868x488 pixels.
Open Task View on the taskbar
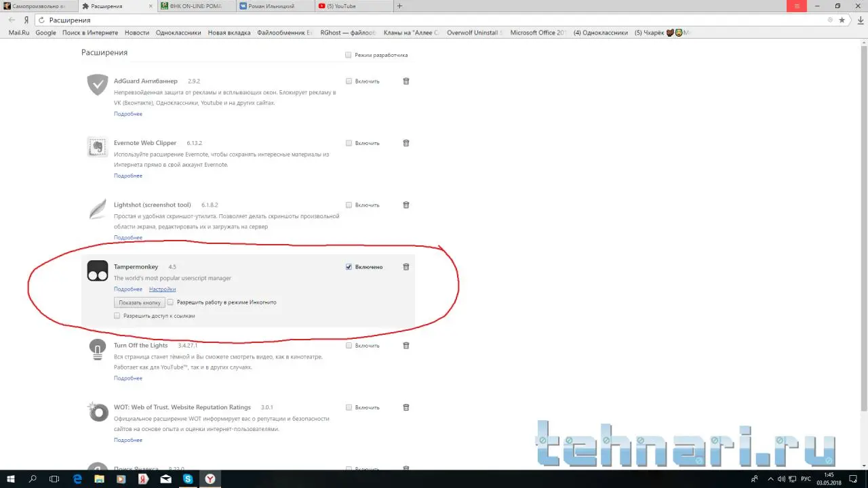tap(55, 479)
